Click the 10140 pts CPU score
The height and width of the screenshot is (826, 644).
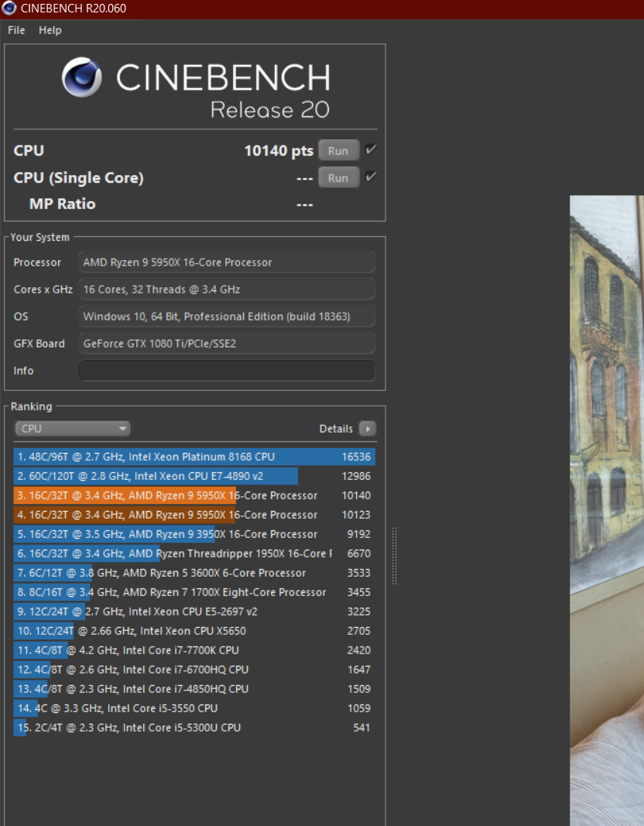(x=279, y=151)
